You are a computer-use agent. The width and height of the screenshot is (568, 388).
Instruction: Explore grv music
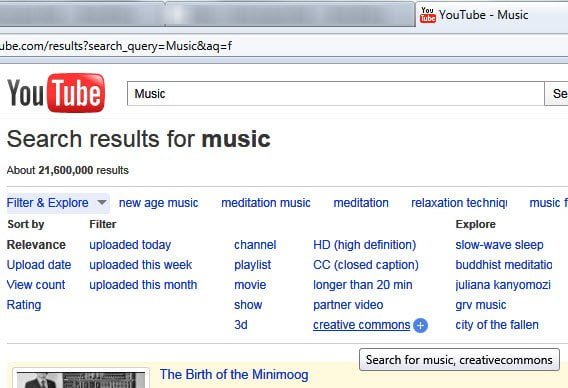click(x=481, y=305)
